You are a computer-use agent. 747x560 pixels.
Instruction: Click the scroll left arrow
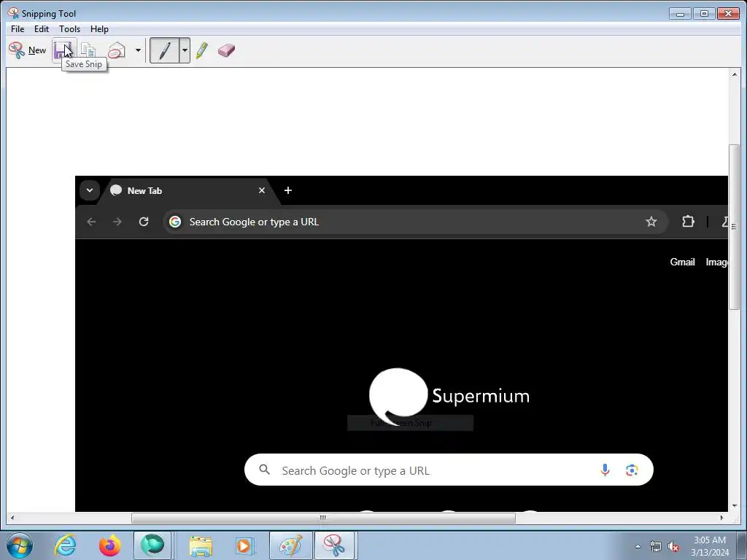coord(12,518)
